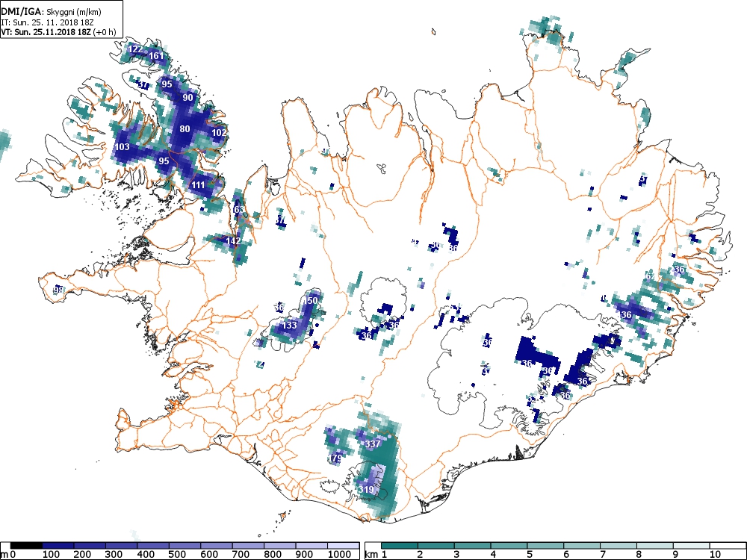Click the 'DMI/IGA: Skyggni (m/km)' title text
747x560 pixels.
(51, 12)
